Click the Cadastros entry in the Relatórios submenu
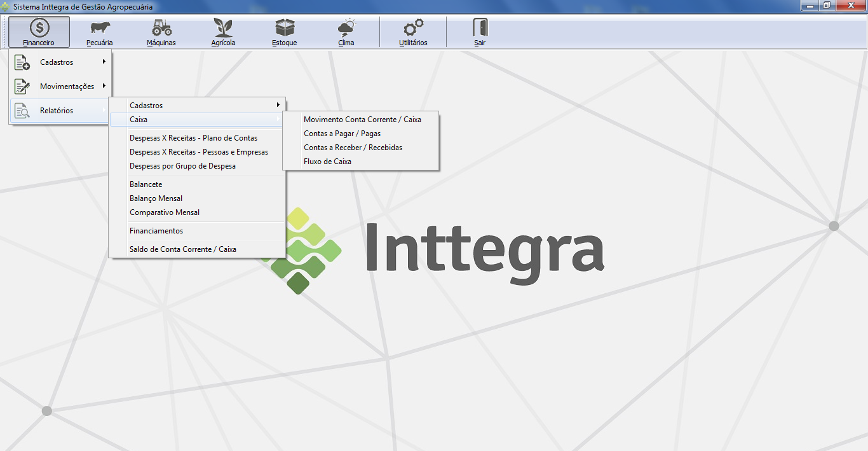868x451 pixels. 197,106
